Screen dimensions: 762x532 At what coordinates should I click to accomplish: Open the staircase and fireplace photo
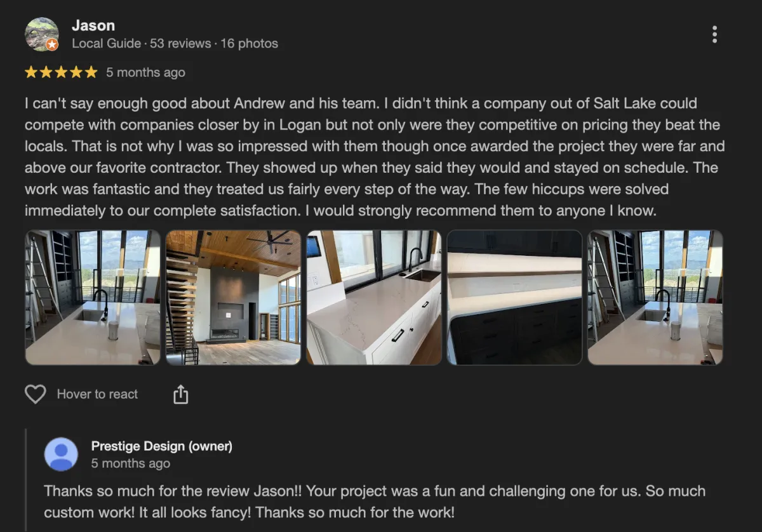233,297
